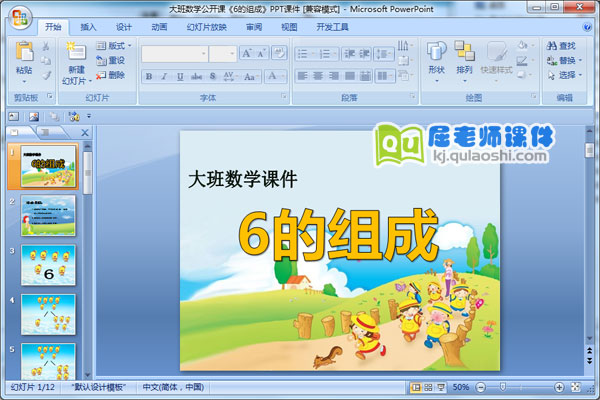Click Increase Indent icon

click(364, 54)
